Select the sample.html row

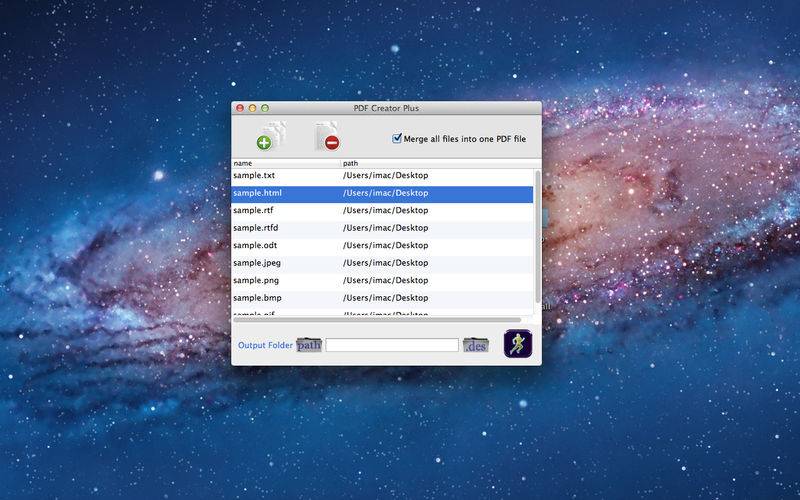(383, 193)
